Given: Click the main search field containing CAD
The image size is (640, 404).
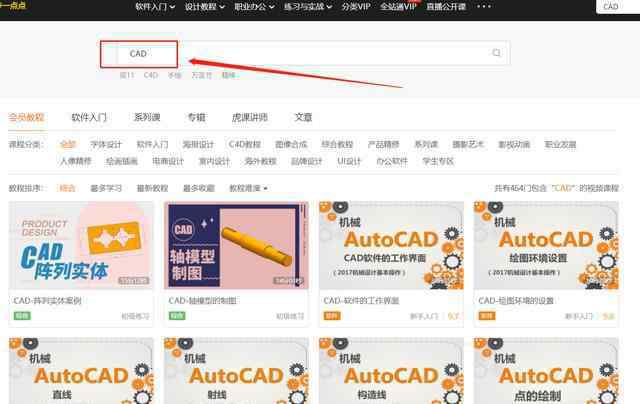Looking at the screenshot, I should [x=305, y=53].
